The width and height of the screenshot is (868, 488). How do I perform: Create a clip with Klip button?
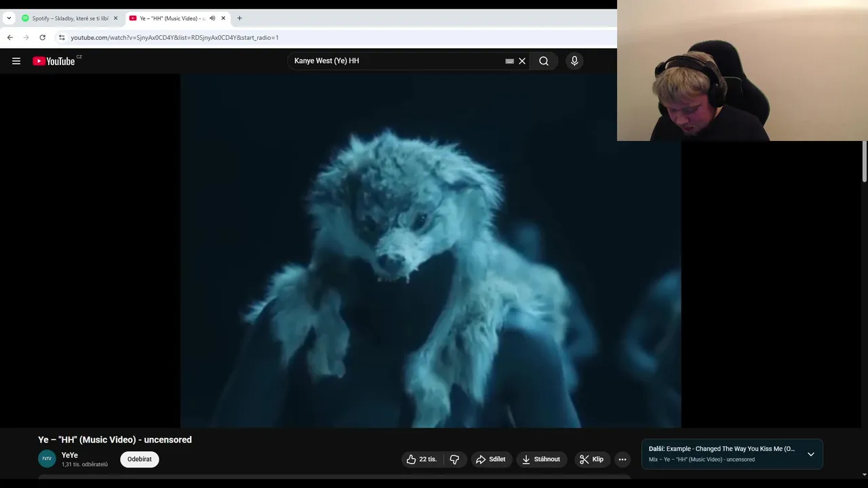click(591, 460)
